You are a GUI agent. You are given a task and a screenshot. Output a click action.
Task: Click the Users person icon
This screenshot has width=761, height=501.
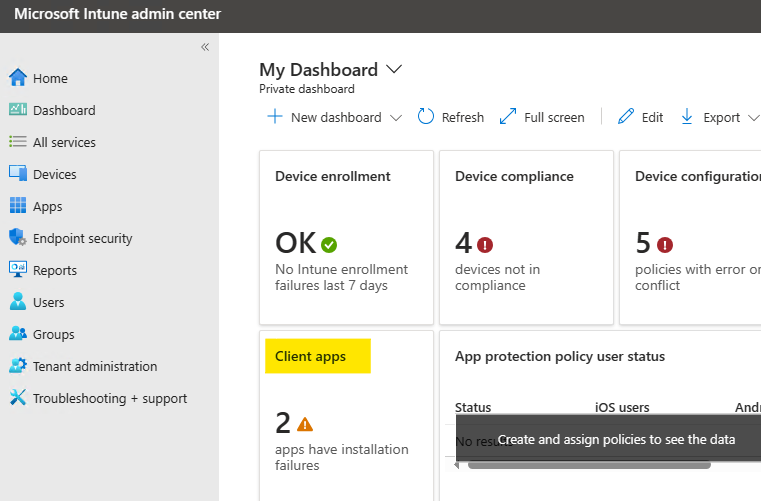point(18,301)
